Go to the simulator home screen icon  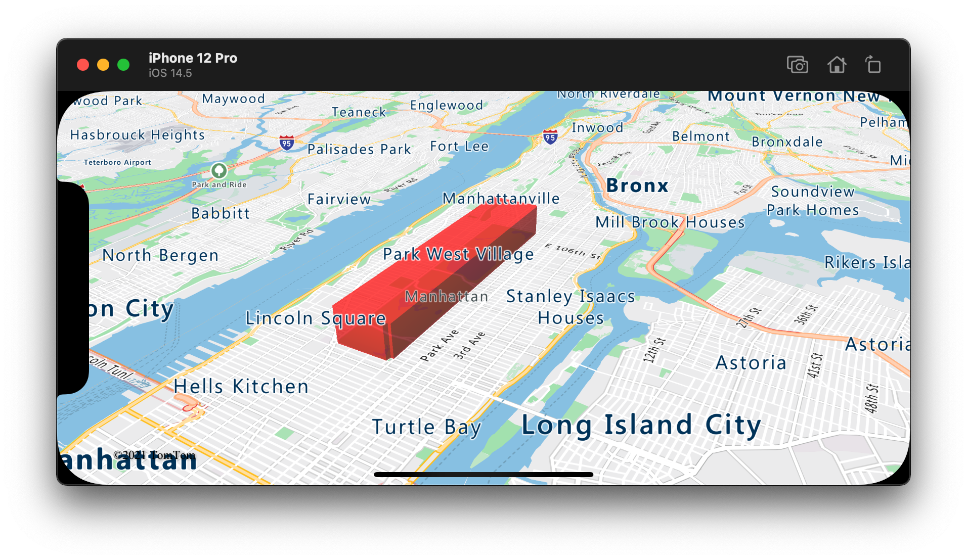(837, 65)
